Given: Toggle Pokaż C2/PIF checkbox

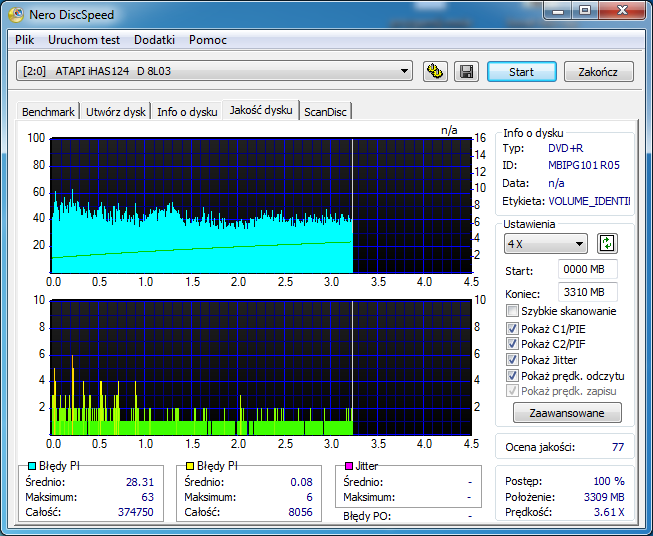Looking at the screenshot, I should [512, 344].
